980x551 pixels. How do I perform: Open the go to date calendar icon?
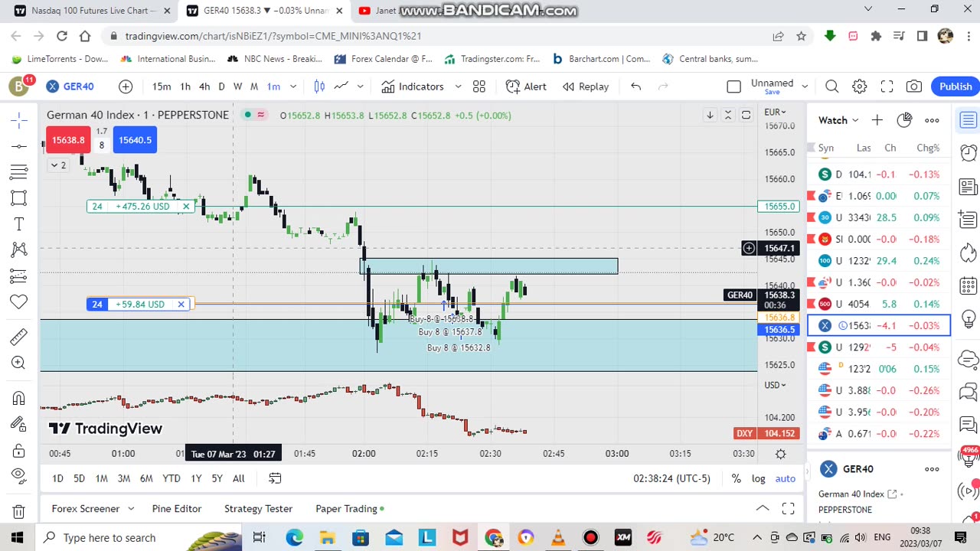click(275, 478)
